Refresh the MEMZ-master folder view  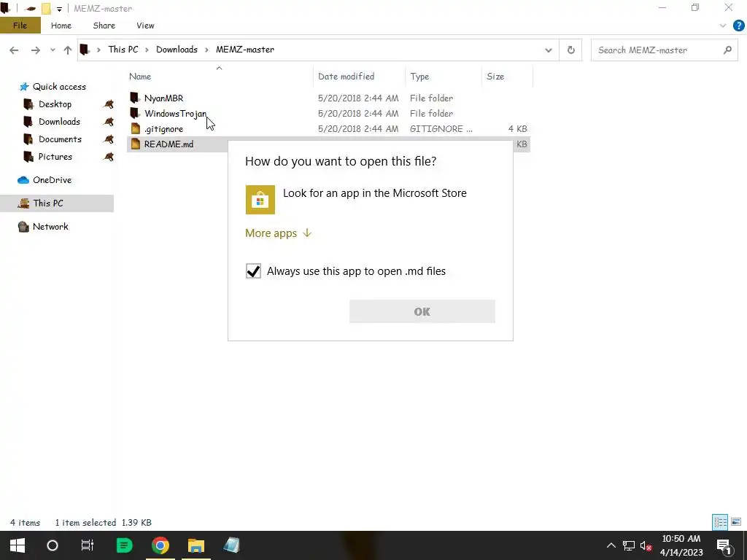click(570, 50)
